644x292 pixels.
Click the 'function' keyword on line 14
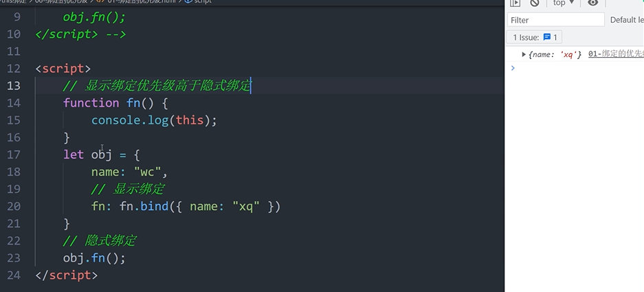pos(91,103)
